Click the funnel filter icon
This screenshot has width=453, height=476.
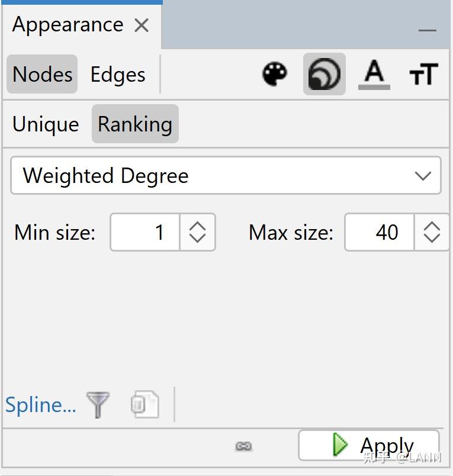coord(98,405)
